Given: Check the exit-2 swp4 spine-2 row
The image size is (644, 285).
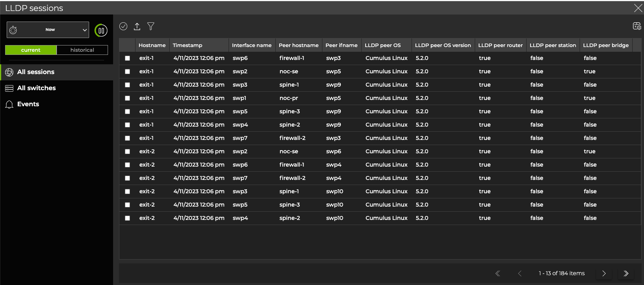Looking at the screenshot, I should (127, 218).
